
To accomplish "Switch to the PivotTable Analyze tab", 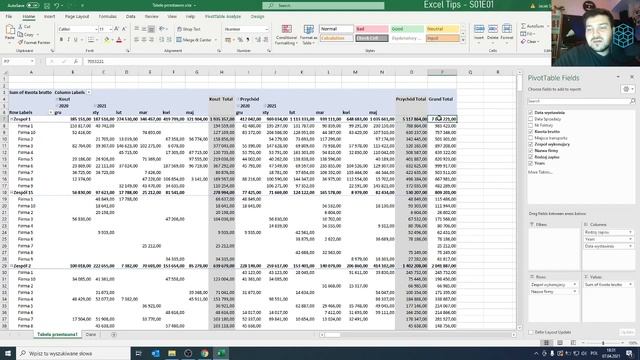I will pos(223,16).
